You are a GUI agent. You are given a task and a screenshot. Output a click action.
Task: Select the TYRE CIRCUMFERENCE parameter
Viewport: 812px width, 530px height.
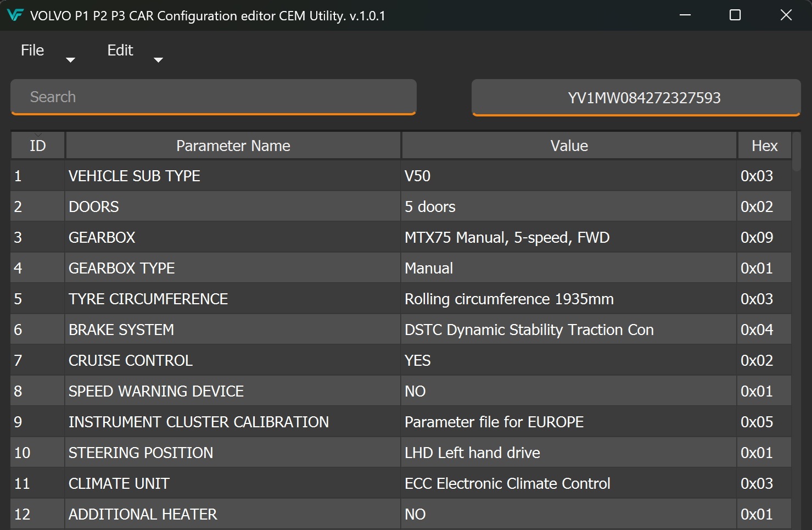[233, 299]
